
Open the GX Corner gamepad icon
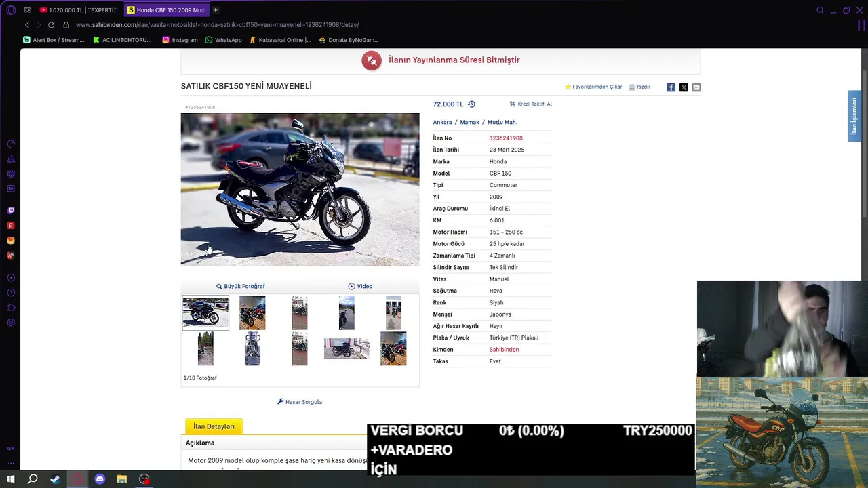[27, 10]
